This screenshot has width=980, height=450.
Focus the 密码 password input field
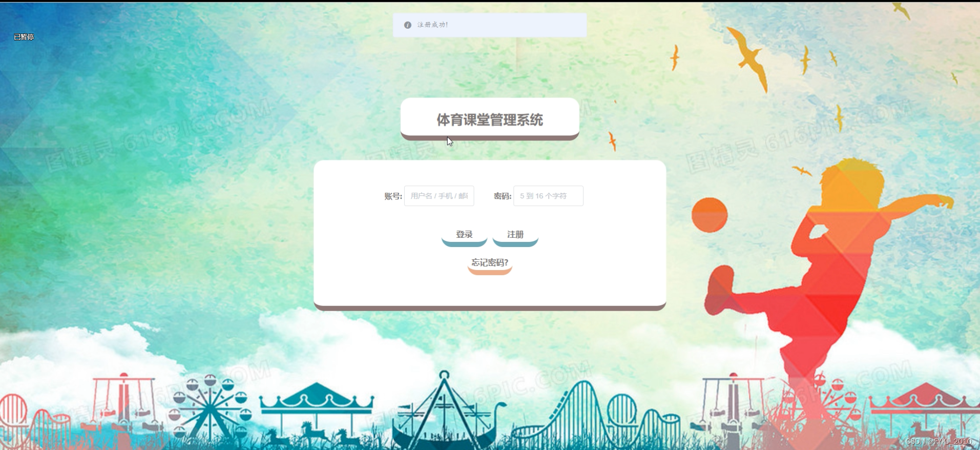point(548,196)
